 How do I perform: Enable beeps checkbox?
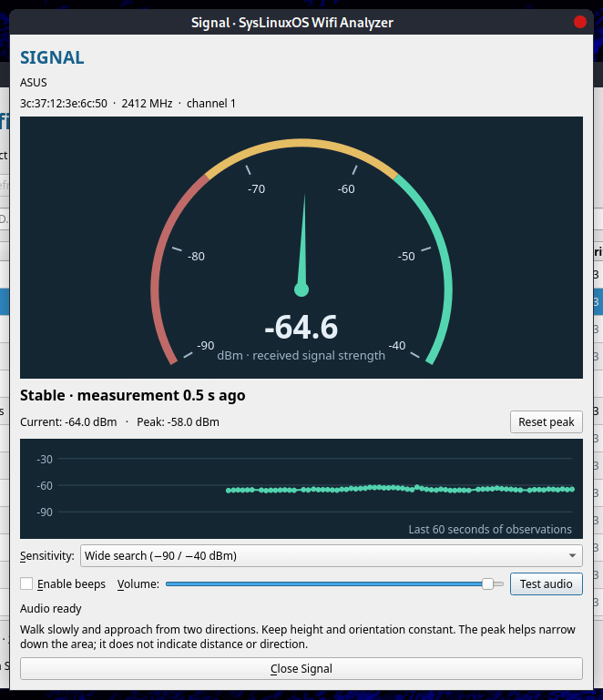pos(26,583)
